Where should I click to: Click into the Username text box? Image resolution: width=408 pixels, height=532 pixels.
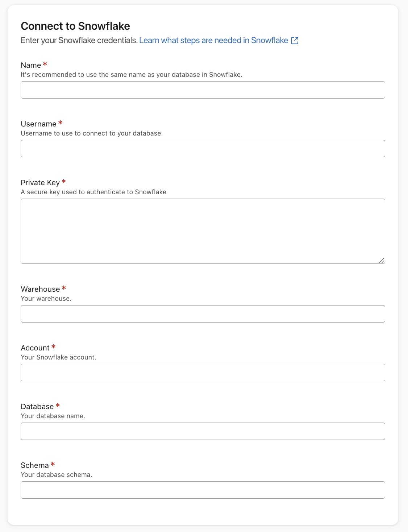click(x=203, y=149)
